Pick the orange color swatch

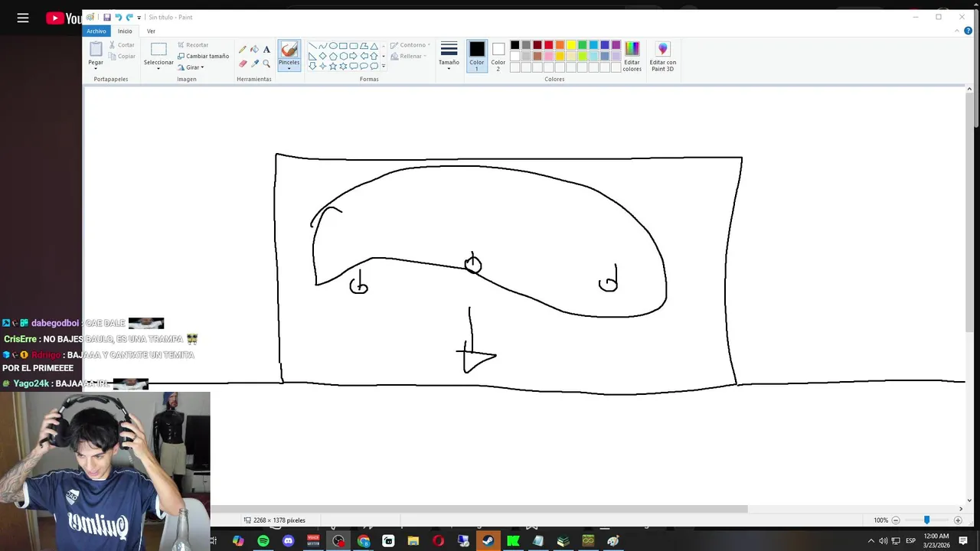(x=560, y=45)
